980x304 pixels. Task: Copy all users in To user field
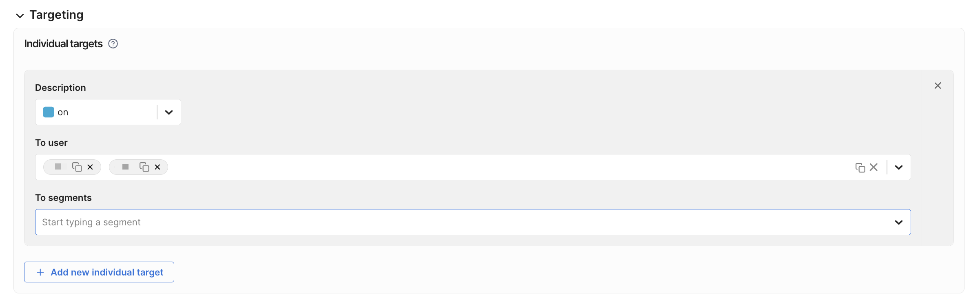(x=860, y=167)
